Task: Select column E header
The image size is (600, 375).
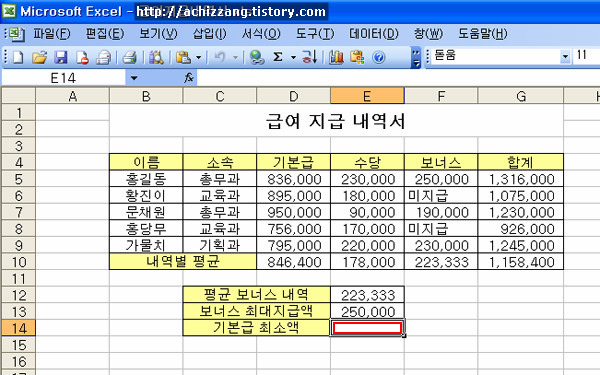Action: (367, 96)
